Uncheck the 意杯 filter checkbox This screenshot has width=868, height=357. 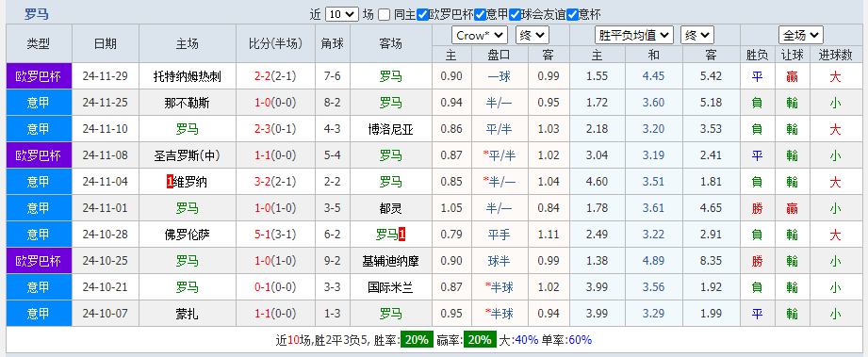pyautogui.click(x=572, y=14)
